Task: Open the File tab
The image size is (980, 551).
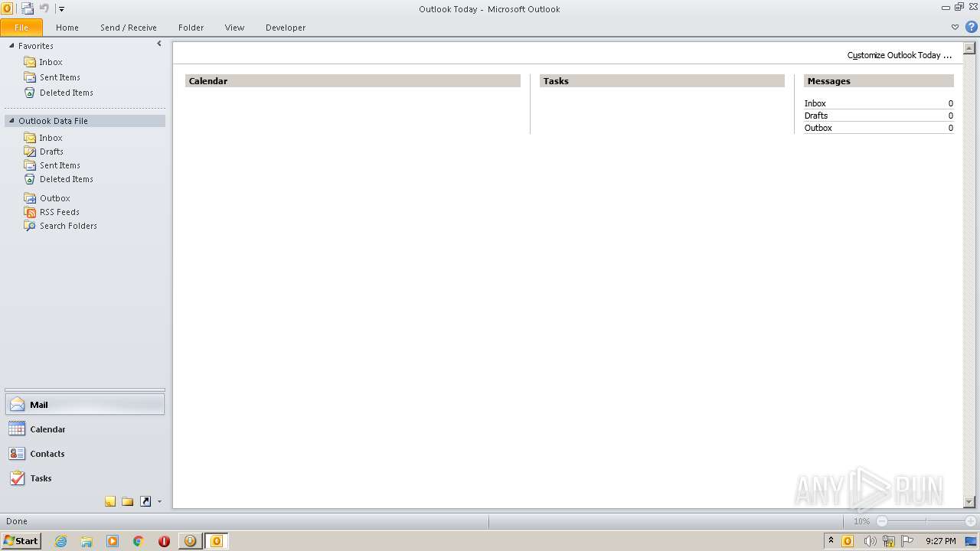Action: (x=21, y=28)
